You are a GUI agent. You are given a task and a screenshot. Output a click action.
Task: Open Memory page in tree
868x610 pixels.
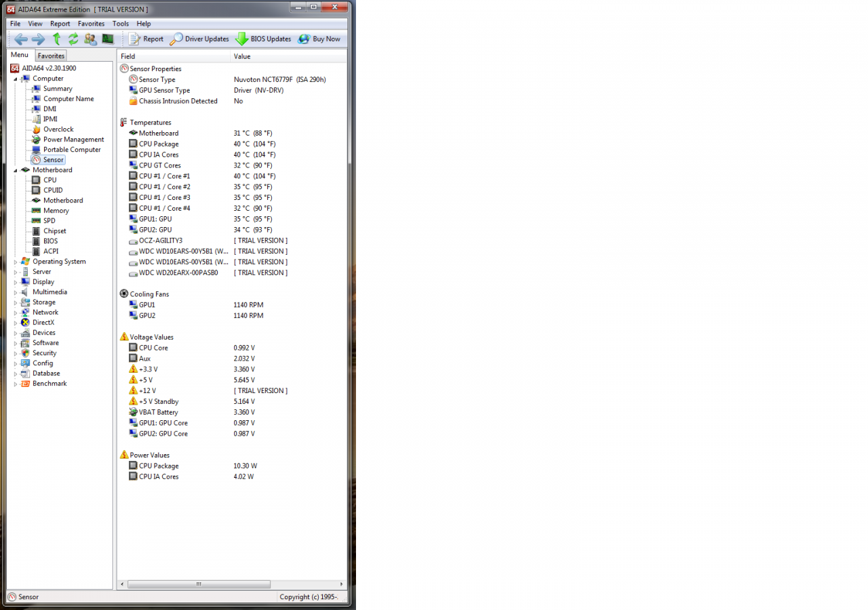[56, 211]
